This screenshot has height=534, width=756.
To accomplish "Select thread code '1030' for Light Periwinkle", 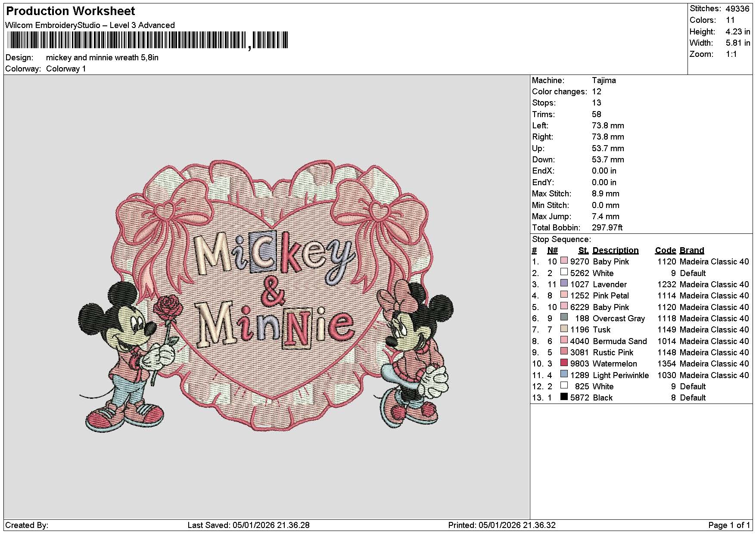I will [666, 375].
